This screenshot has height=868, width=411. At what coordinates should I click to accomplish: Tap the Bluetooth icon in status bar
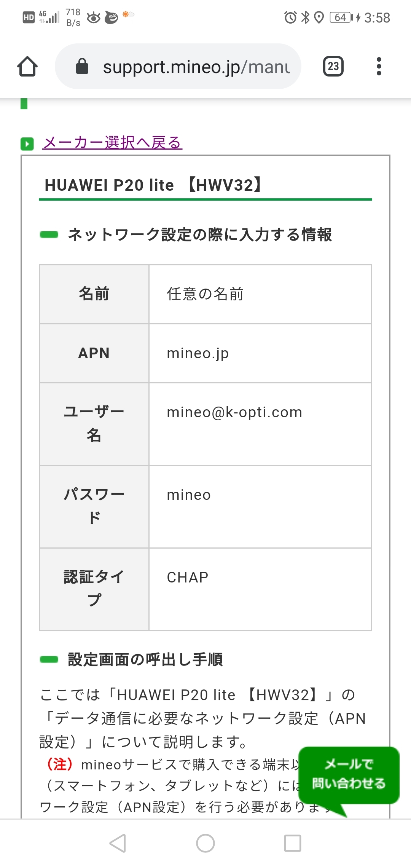click(305, 17)
